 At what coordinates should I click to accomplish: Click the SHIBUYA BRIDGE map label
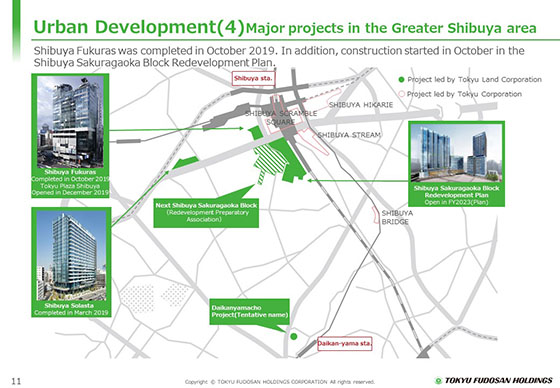[397, 217]
